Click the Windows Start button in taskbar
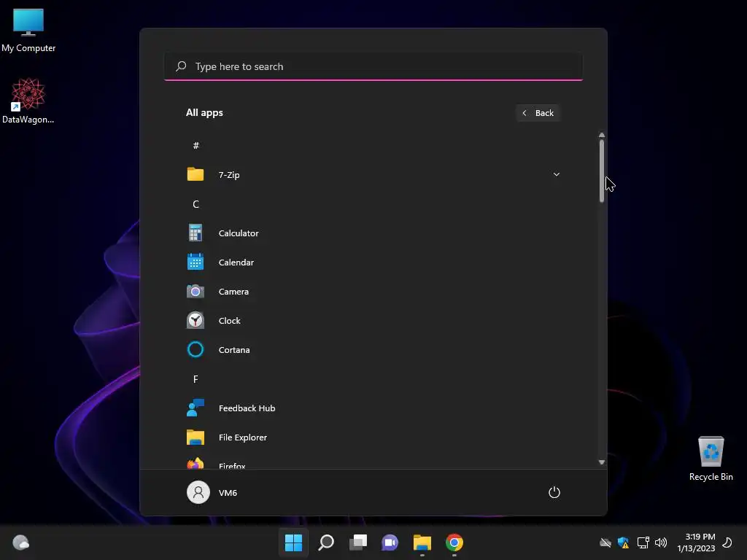747x560 pixels. click(x=293, y=542)
